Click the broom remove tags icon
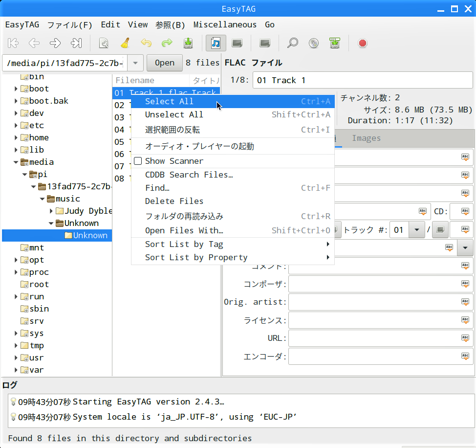 pyautogui.click(x=125, y=43)
